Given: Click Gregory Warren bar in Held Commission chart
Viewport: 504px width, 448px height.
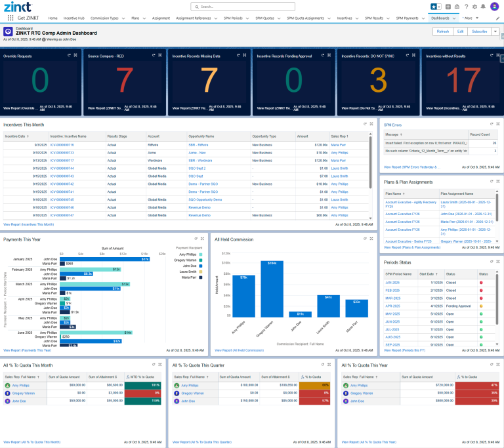Looking at the screenshot, I should tap(271, 289).
